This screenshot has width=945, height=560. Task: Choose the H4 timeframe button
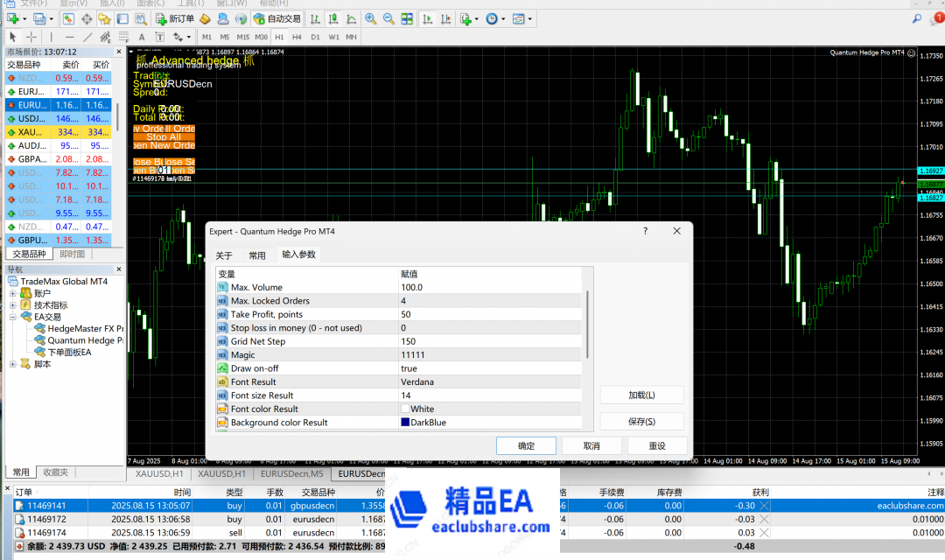(297, 37)
